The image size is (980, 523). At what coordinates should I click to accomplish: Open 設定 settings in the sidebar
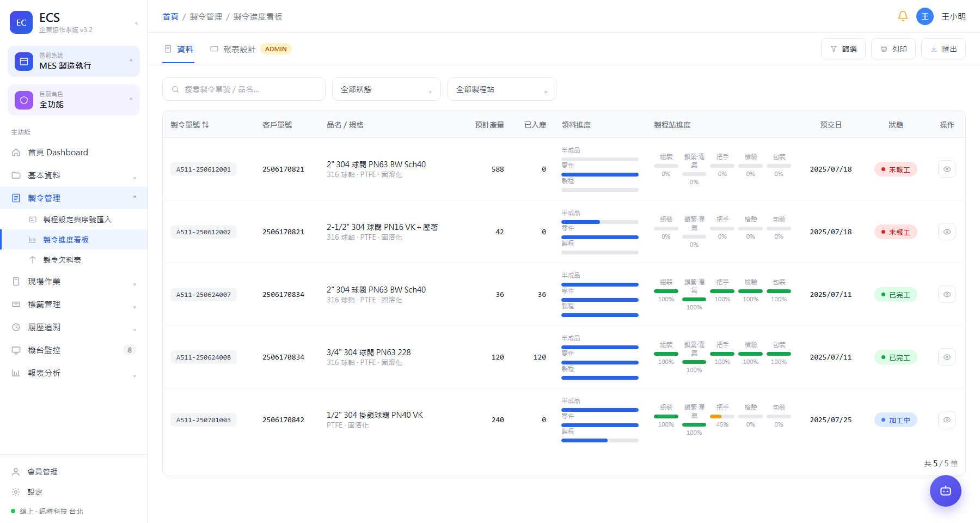click(x=74, y=492)
